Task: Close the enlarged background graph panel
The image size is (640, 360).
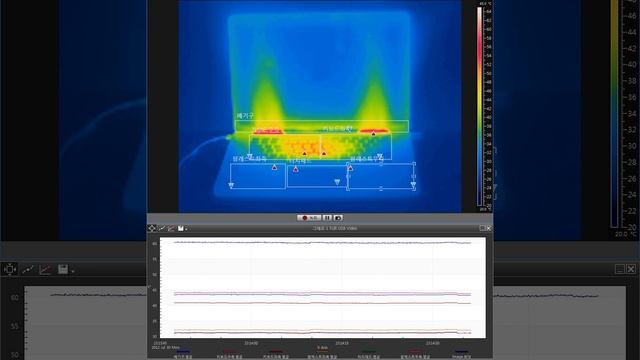Action: tap(631, 269)
